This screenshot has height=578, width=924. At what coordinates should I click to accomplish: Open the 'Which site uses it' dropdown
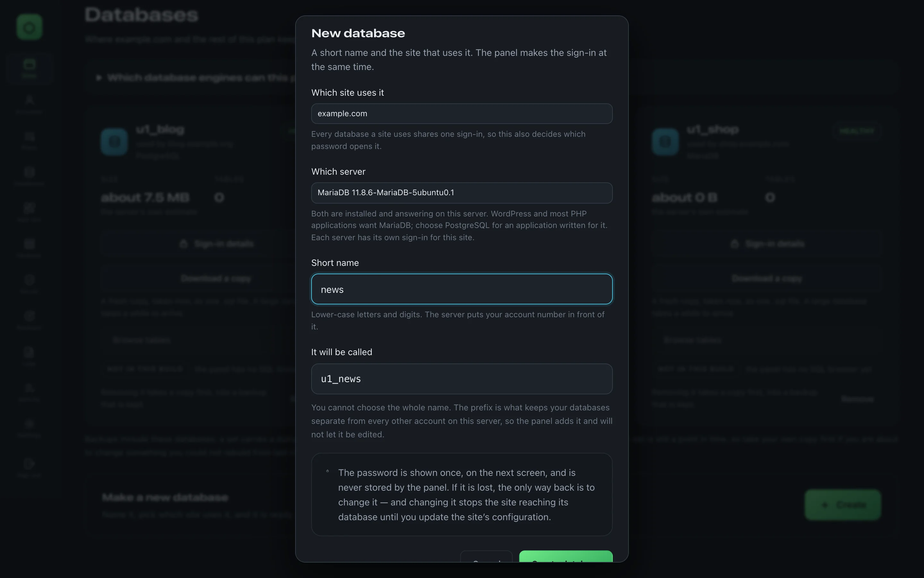462,114
